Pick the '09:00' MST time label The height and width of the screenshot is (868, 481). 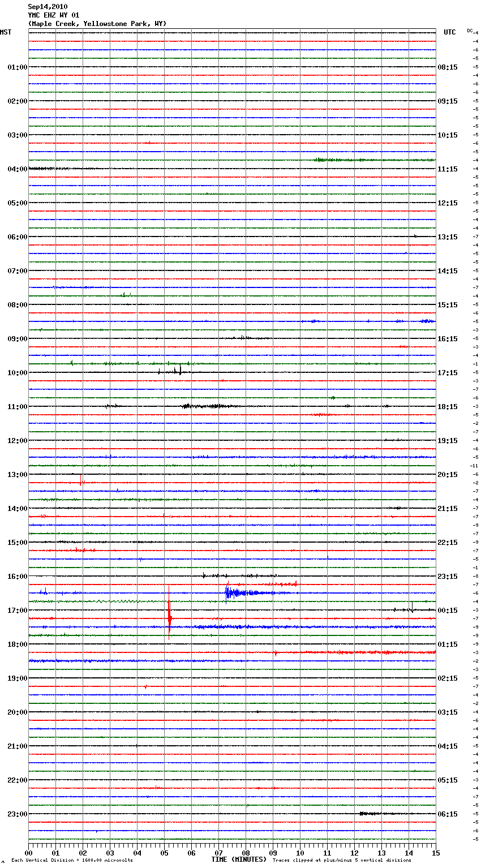(x=17, y=339)
